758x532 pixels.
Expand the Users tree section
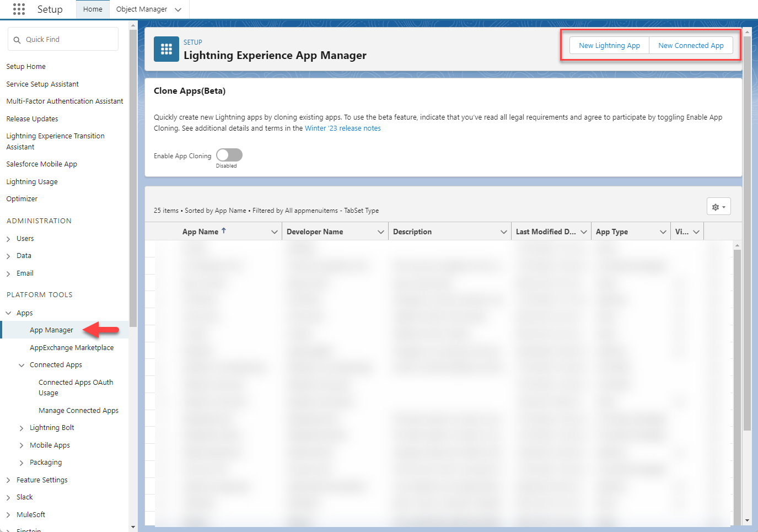pos(8,239)
